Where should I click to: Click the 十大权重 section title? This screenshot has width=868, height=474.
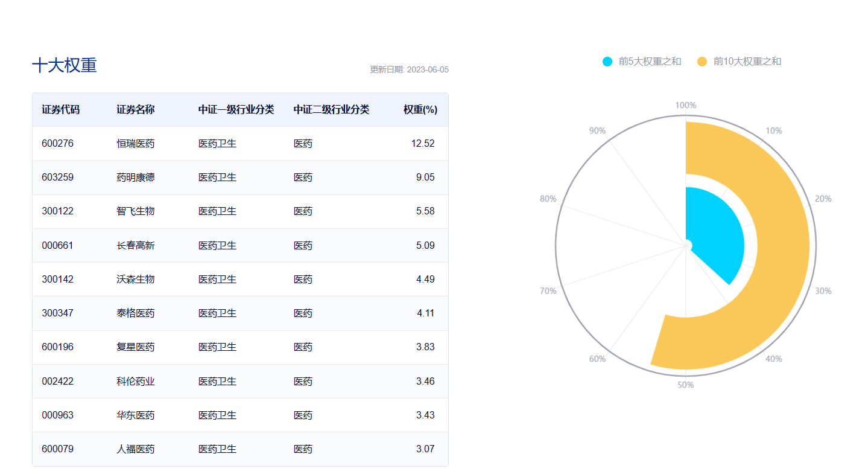coord(64,65)
